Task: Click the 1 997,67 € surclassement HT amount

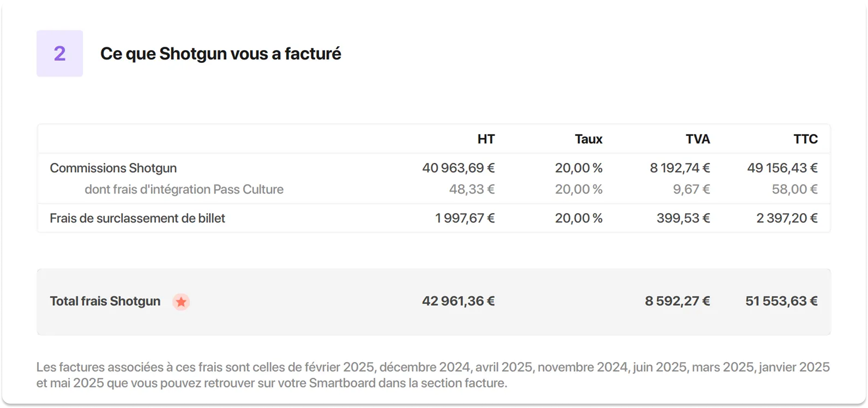Action: [465, 218]
